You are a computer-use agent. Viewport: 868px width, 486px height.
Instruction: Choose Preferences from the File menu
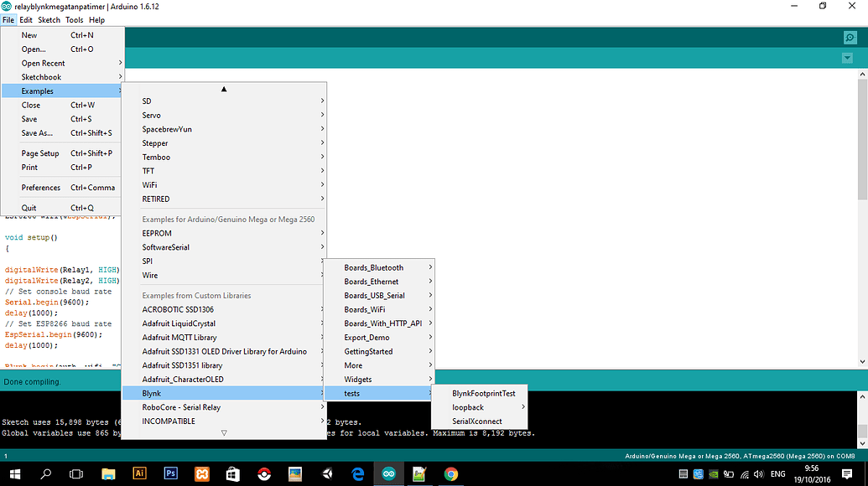41,188
